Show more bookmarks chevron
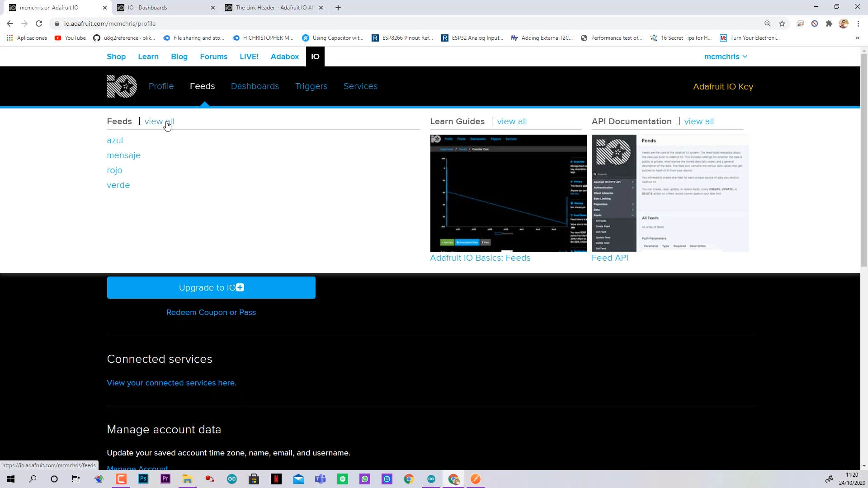This screenshot has width=868, height=488. [857, 38]
